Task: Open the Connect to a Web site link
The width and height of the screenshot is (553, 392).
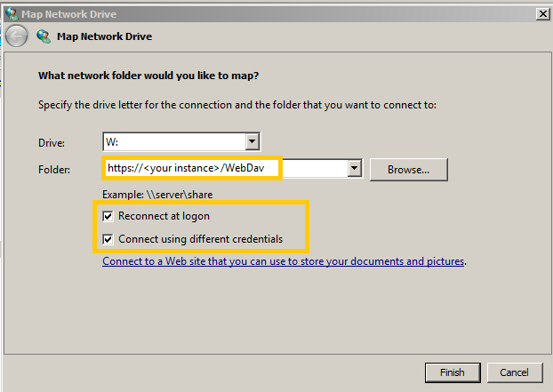Action: coord(284,262)
